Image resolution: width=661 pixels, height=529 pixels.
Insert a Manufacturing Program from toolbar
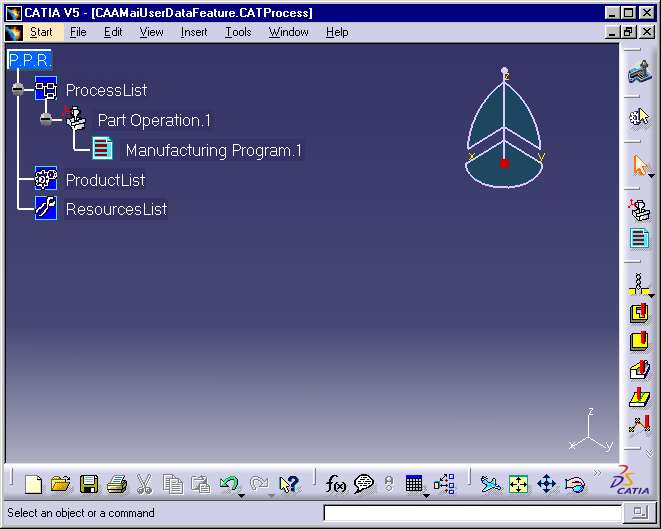pos(639,238)
